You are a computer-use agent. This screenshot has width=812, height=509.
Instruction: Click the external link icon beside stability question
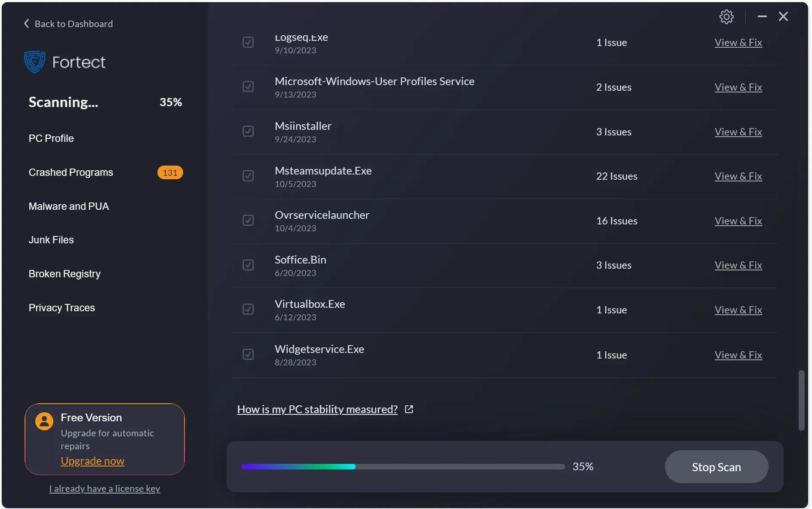(x=409, y=409)
